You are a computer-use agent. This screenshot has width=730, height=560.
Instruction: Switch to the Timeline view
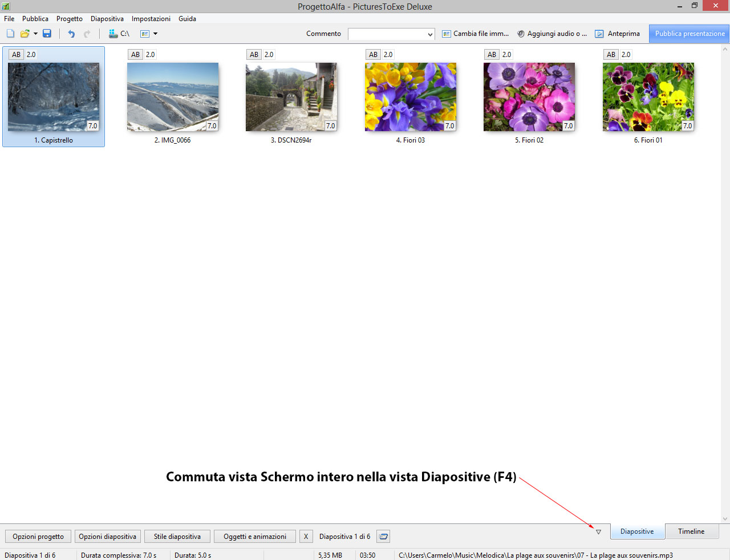[x=691, y=531]
